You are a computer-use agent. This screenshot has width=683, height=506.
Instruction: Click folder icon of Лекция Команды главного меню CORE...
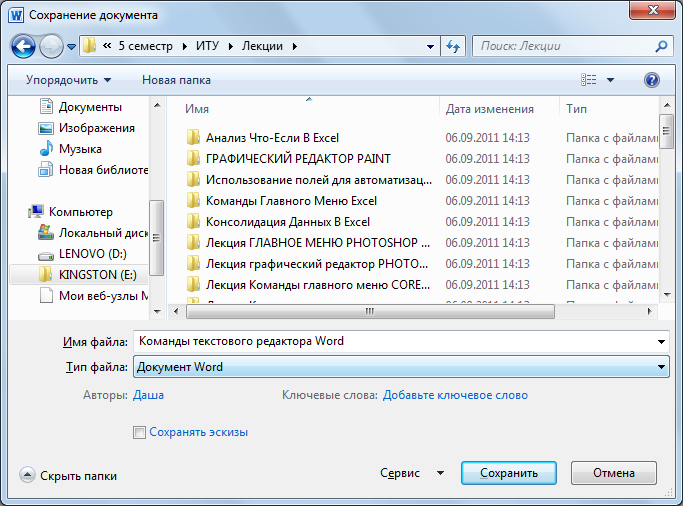coord(193,285)
